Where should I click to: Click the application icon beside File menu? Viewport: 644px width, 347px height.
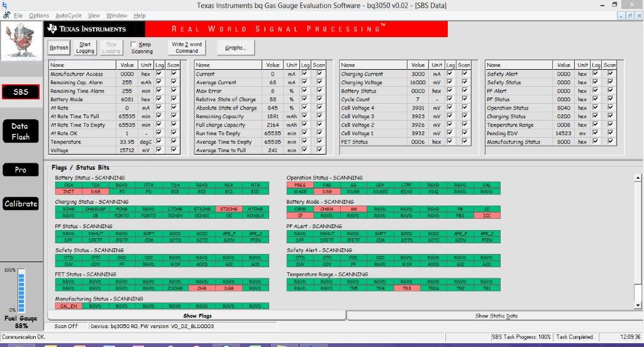(x=6, y=15)
